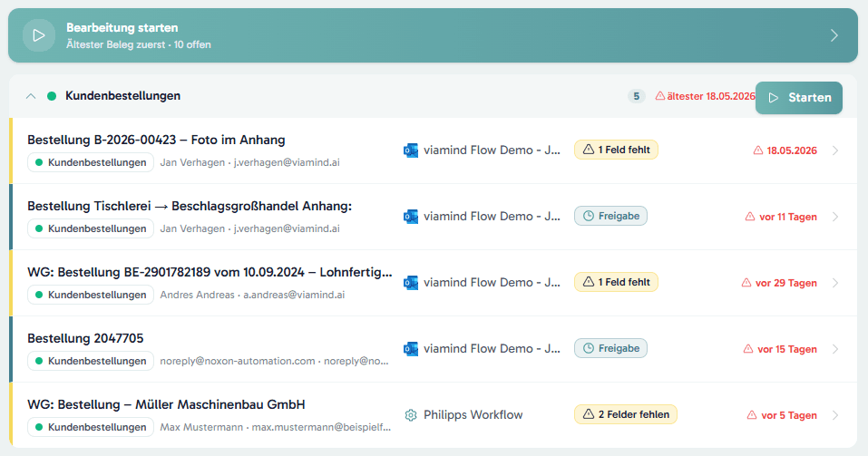Click Kundenbestellungen tag in Bestellung 2047705 row

[x=91, y=361]
